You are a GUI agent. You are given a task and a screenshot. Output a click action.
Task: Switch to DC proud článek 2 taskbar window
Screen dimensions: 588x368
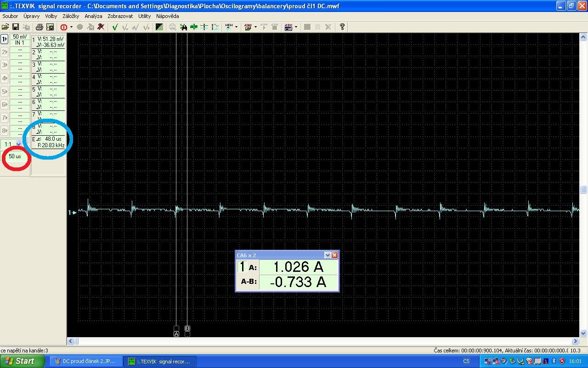point(85,361)
